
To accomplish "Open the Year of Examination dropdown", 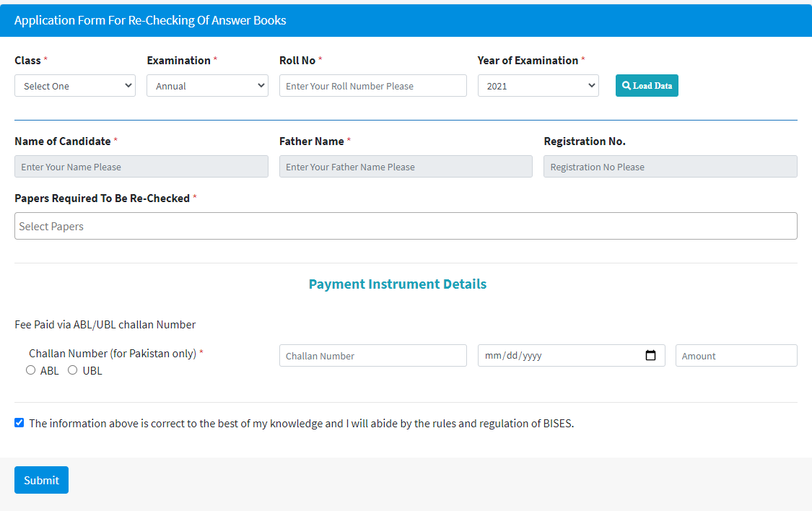I will click(538, 86).
